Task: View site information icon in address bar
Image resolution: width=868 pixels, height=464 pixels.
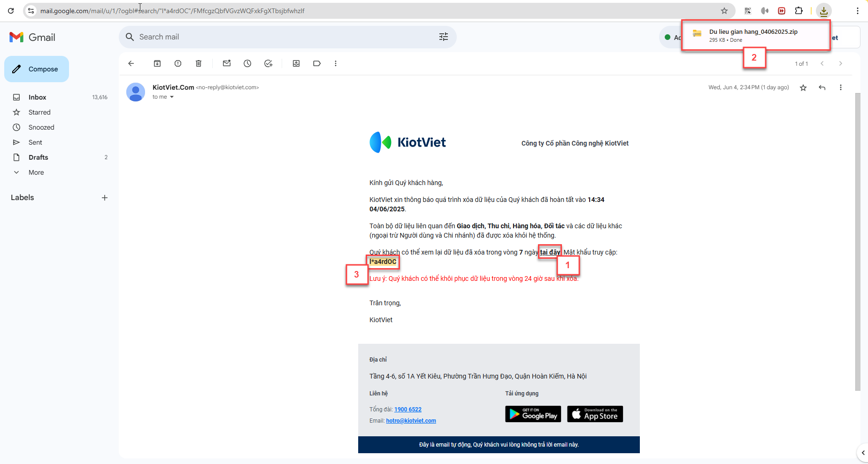Action: click(31, 11)
